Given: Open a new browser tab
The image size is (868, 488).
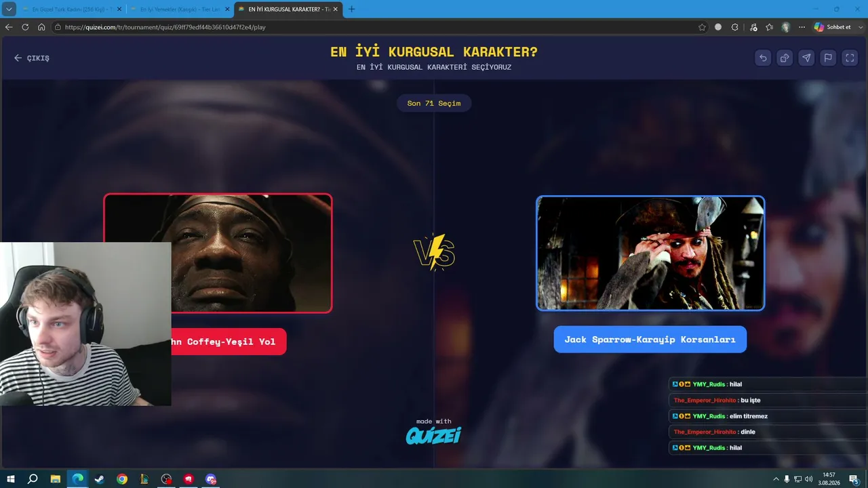Looking at the screenshot, I should (351, 9).
